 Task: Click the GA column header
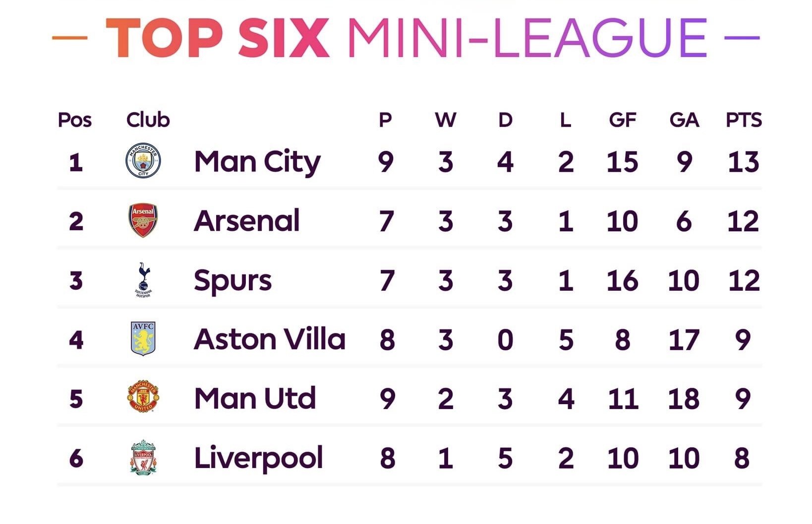pyautogui.click(x=684, y=120)
